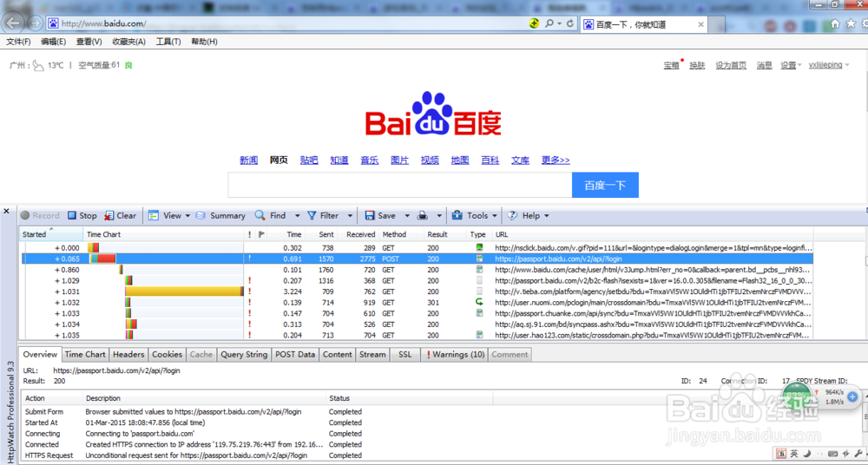Viewport: 868px width, 465px height.
Task: Open the 更多>> link
Action: pyautogui.click(x=556, y=160)
